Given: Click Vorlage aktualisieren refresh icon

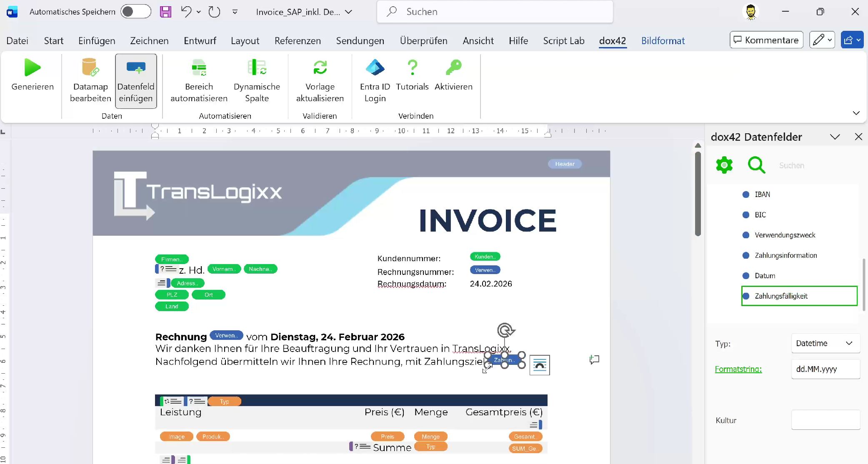Looking at the screenshot, I should (x=320, y=67).
